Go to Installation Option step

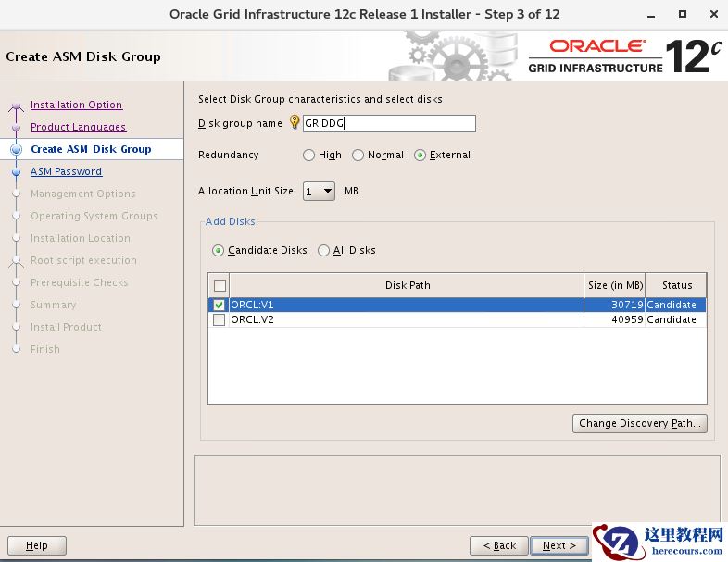click(77, 105)
